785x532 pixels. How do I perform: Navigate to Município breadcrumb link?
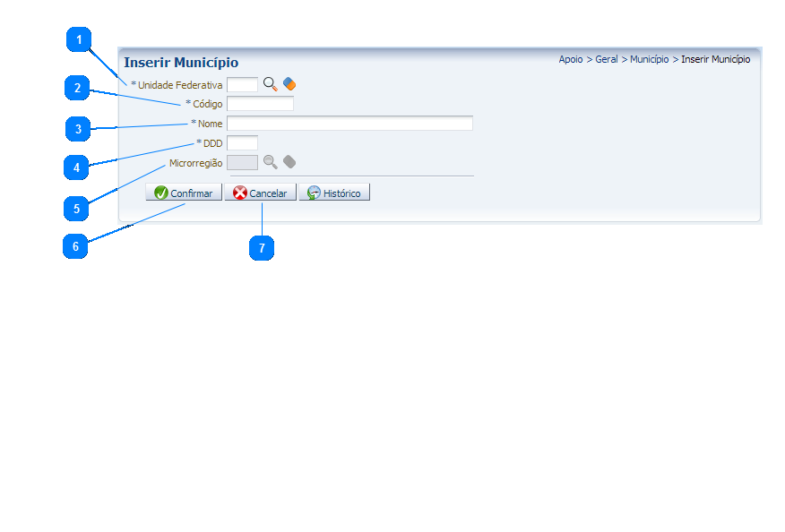coord(649,60)
